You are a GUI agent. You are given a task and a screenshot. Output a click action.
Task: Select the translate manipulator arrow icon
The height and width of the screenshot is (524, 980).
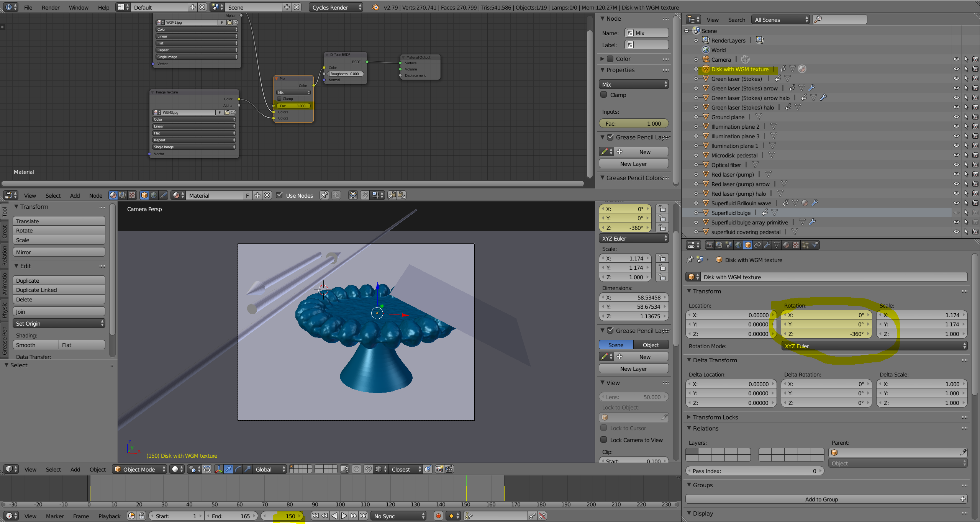pos(228,469)
